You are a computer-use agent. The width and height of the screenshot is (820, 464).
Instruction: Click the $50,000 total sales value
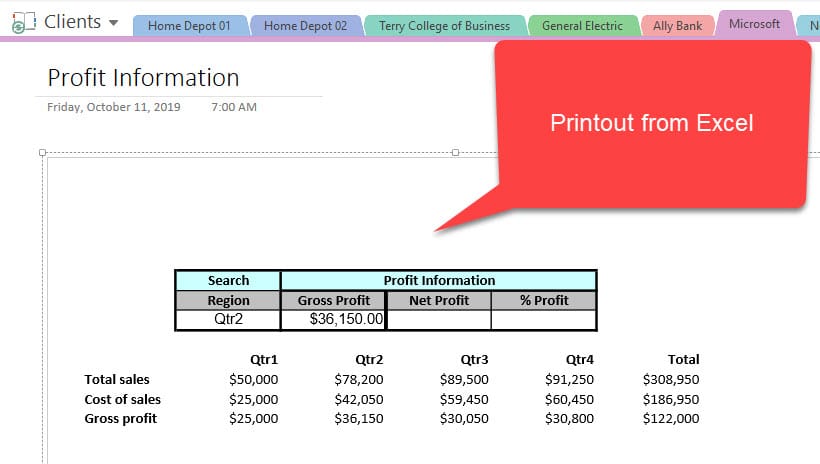[254, 379]
